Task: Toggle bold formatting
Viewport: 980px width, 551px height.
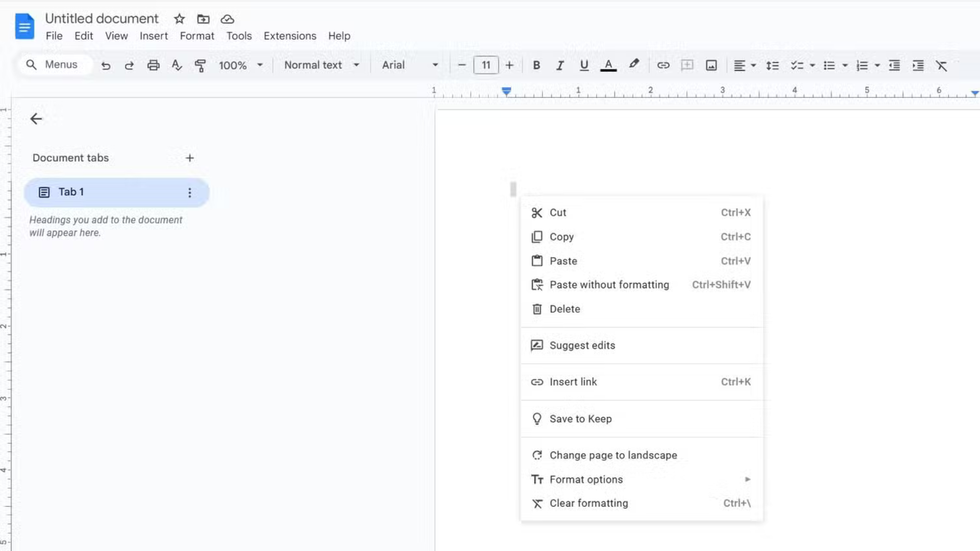Action: coord(536,65)
